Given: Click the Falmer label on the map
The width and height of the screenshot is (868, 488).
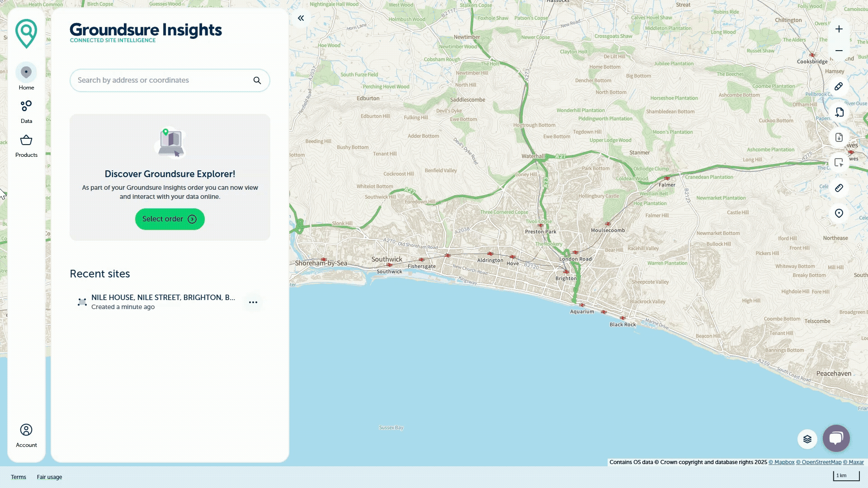Looking at the screenshot, I should (x=667, y=185).
